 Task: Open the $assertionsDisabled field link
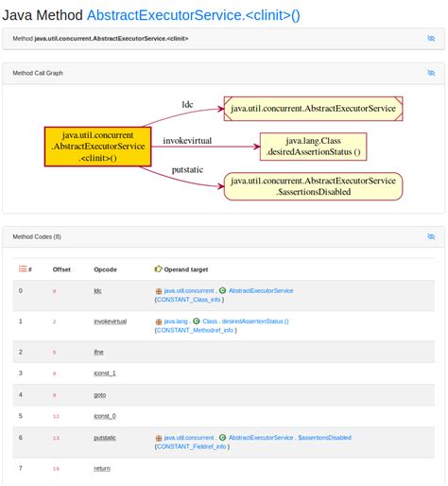(x=324, y=438)
